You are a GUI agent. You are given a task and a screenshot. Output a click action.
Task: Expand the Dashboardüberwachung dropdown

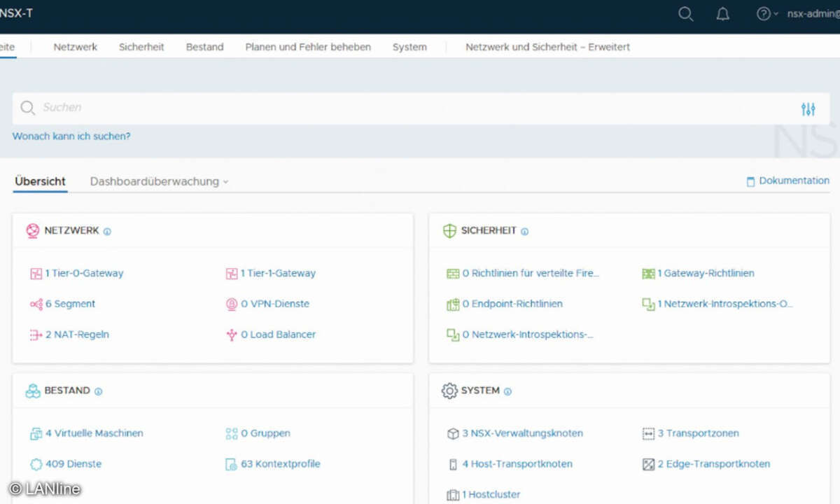pyautogui.click(x=160, y=181)
